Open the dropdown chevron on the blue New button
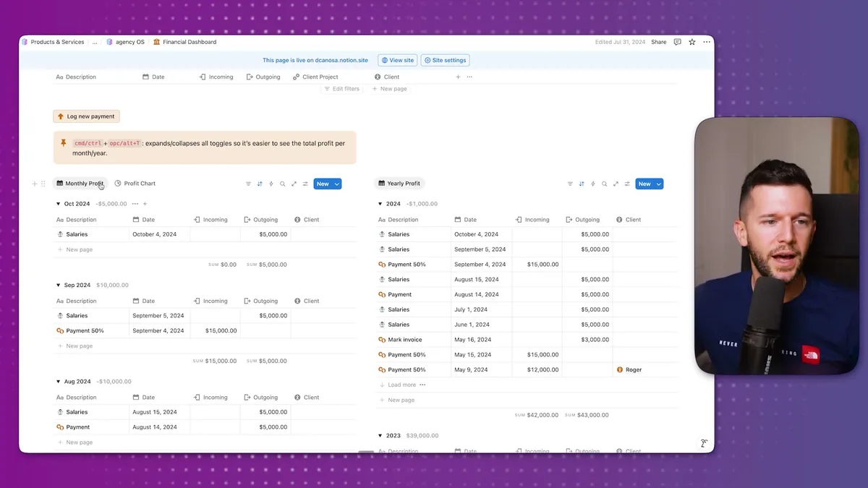 pos(338,184)
